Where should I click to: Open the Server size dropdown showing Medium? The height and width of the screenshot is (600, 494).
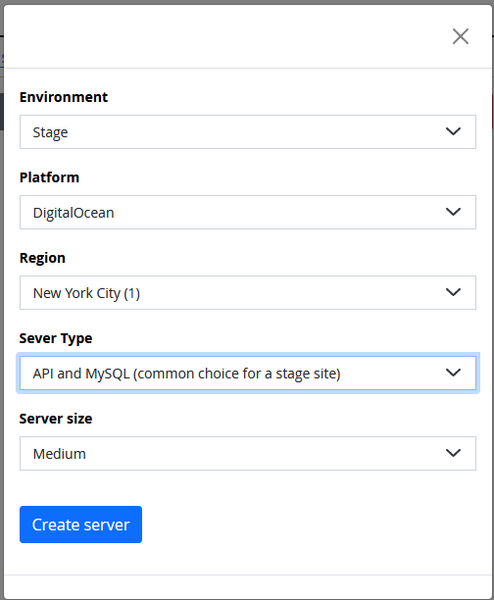tap(248, 453)
